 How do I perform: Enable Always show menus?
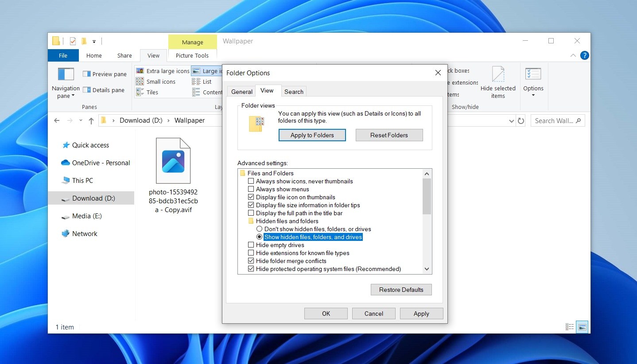pyautogui.click(x=251, y=189)
